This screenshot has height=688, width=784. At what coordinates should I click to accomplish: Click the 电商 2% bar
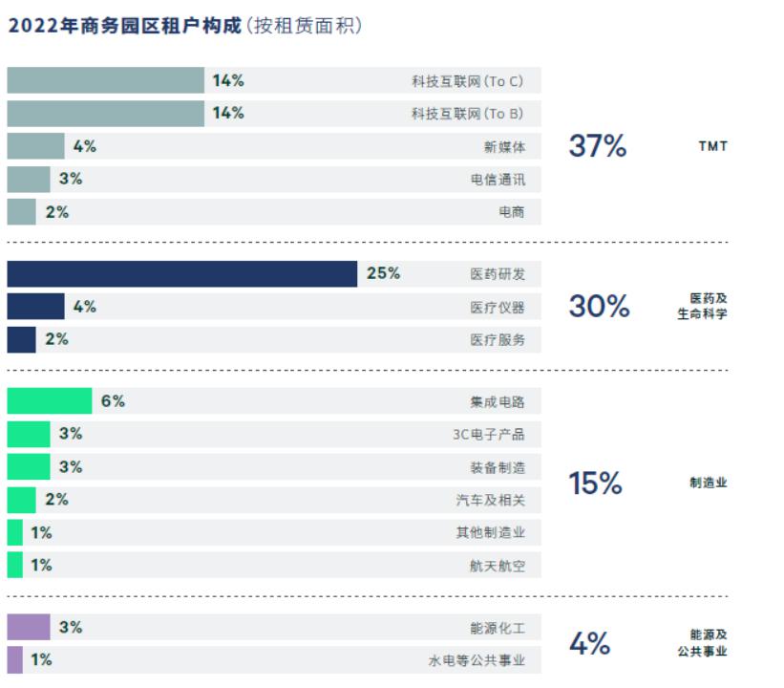(22, 211)
